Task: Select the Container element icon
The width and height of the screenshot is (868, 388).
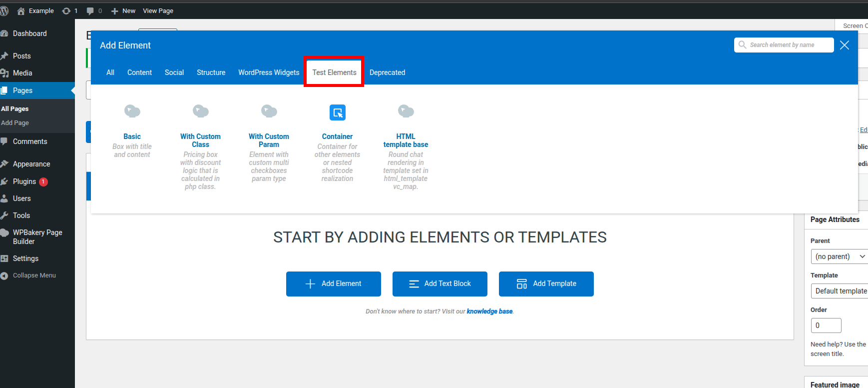Action: point(338,112)
